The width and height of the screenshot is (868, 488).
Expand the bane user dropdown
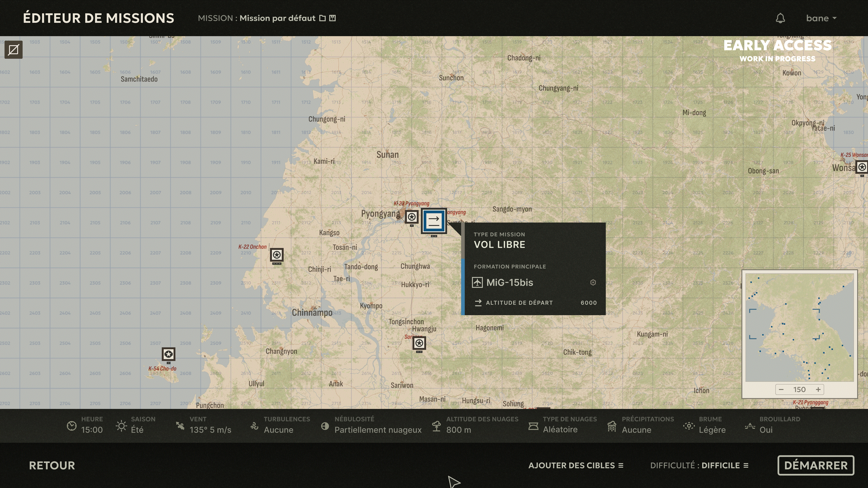point(821,18)
